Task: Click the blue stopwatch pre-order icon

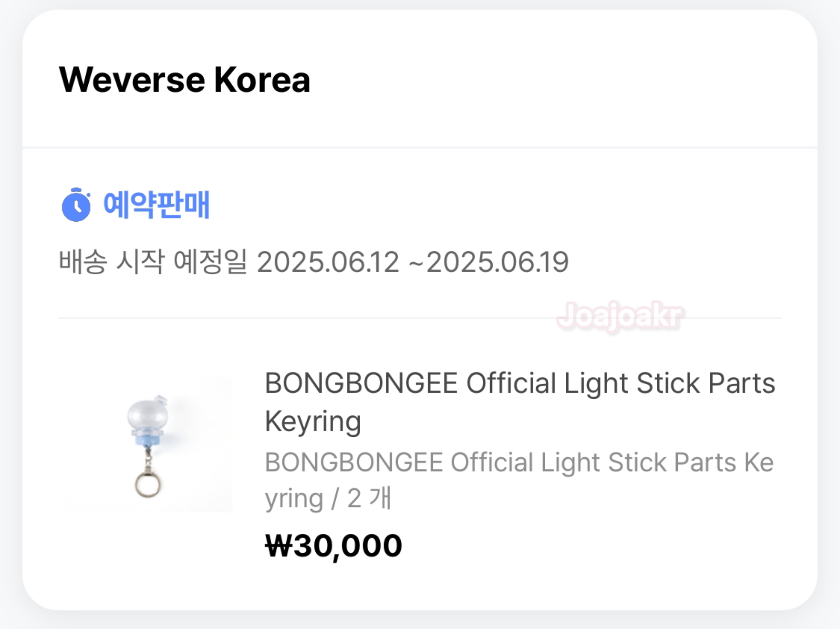Action: [x=76, y=205]
